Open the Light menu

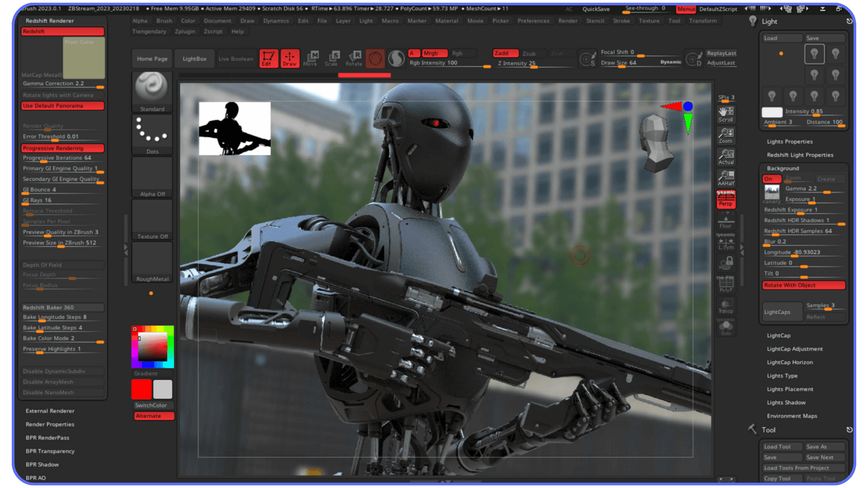[366, 20]
